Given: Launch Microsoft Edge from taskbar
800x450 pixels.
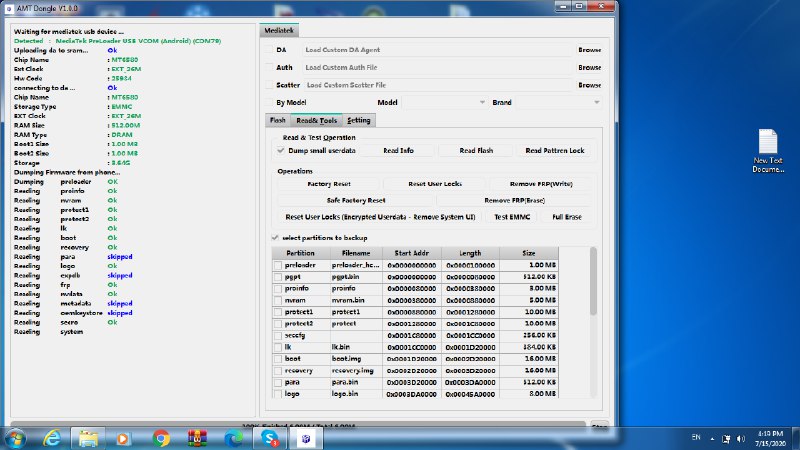Looking at the screenshot, I should [234, 438].
